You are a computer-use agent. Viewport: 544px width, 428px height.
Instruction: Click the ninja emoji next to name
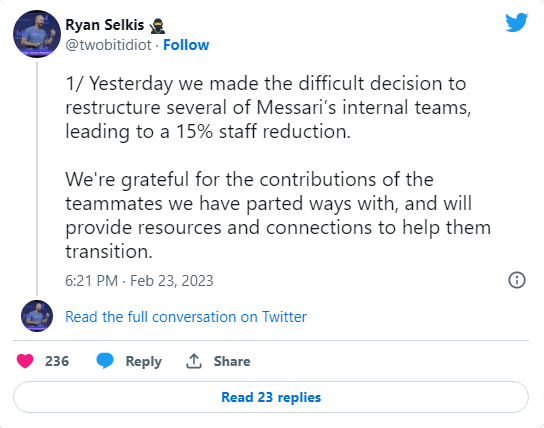pyautogui.click(x=158, y=26)
